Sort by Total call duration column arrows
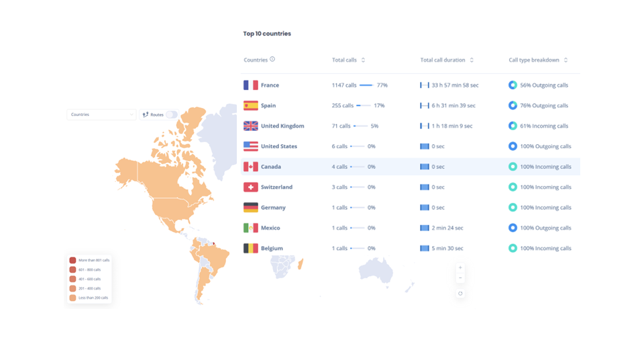Viewport: 644px width, 362px height. (472, 60)
